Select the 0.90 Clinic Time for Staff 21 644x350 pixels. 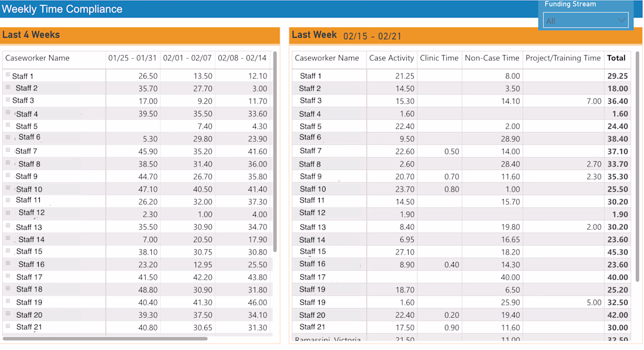(x=452, y=328)
